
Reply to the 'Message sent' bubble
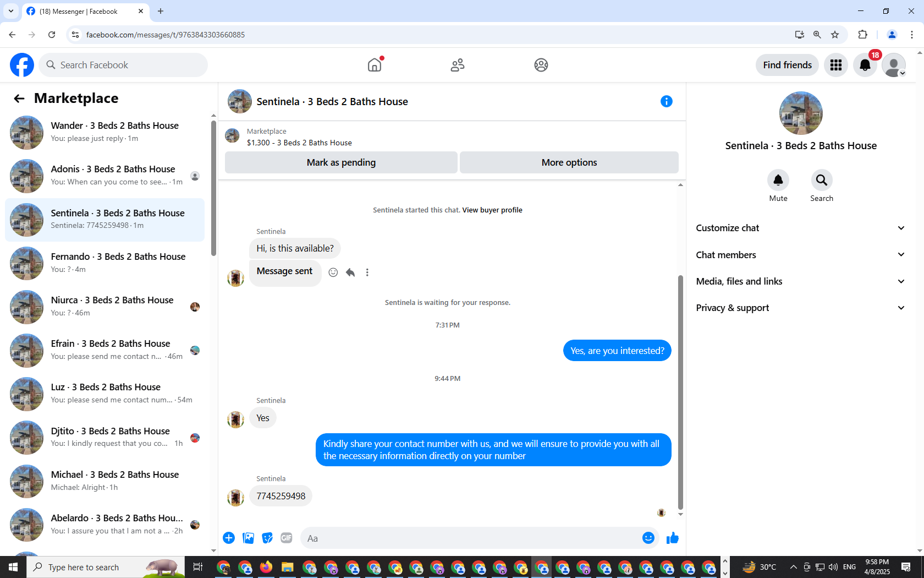(x=350, y=272)
